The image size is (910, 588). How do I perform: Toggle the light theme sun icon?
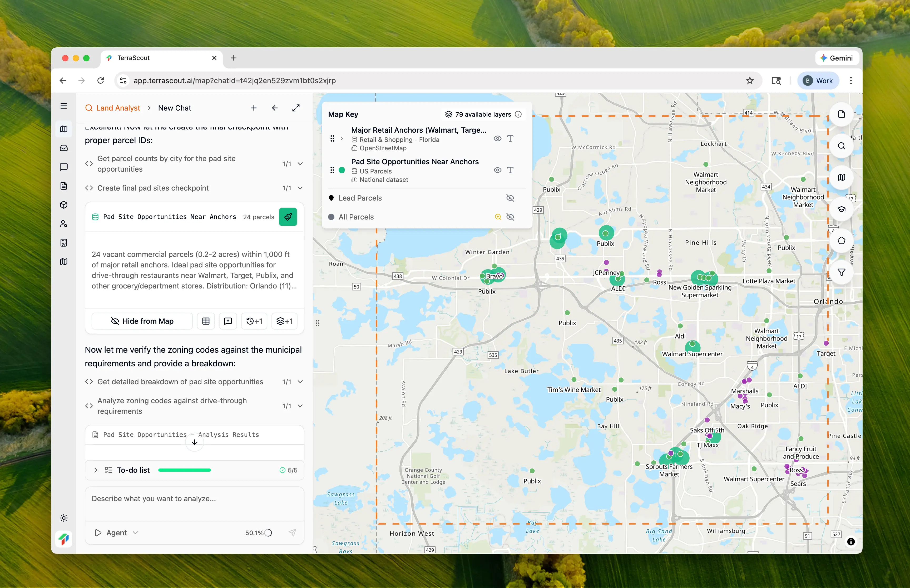point(64,518)
